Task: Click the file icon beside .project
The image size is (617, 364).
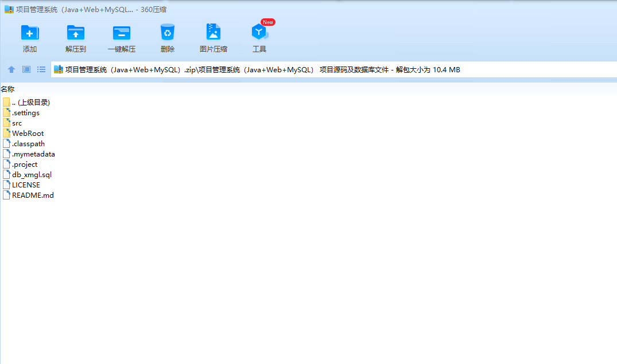Action: pyautogui.click(x=6, y=165)
